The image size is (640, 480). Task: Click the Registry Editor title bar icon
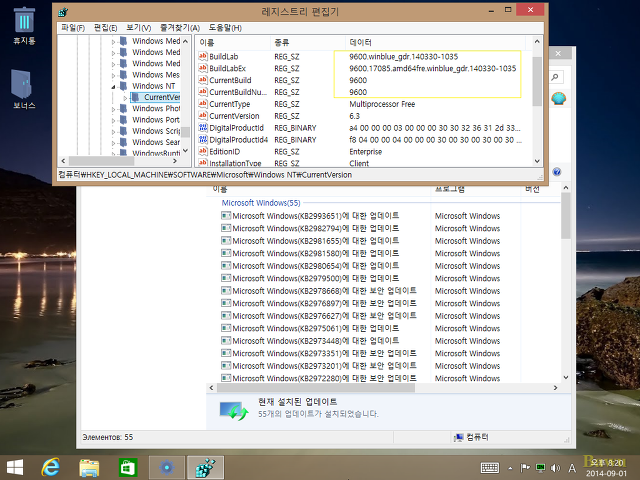click(63, 12)
